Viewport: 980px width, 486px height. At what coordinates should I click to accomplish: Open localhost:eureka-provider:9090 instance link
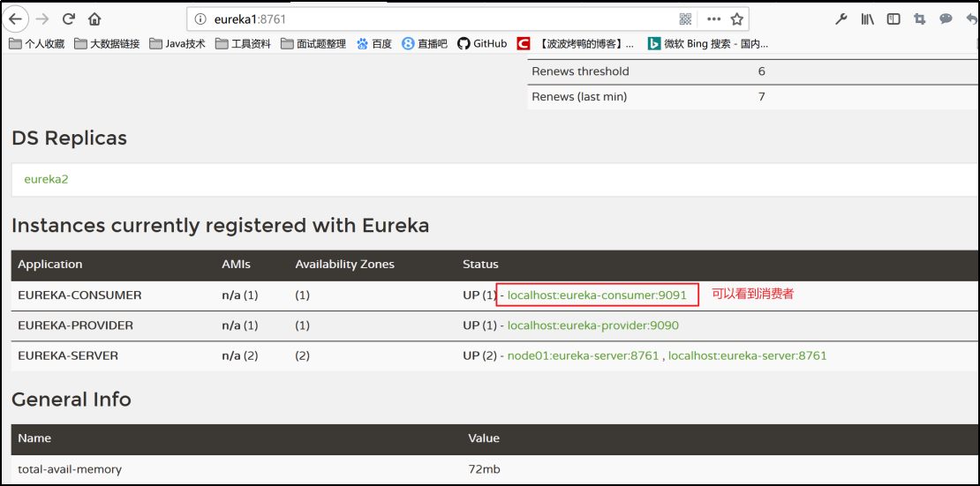pyautogui.click(x=593, y=325)
